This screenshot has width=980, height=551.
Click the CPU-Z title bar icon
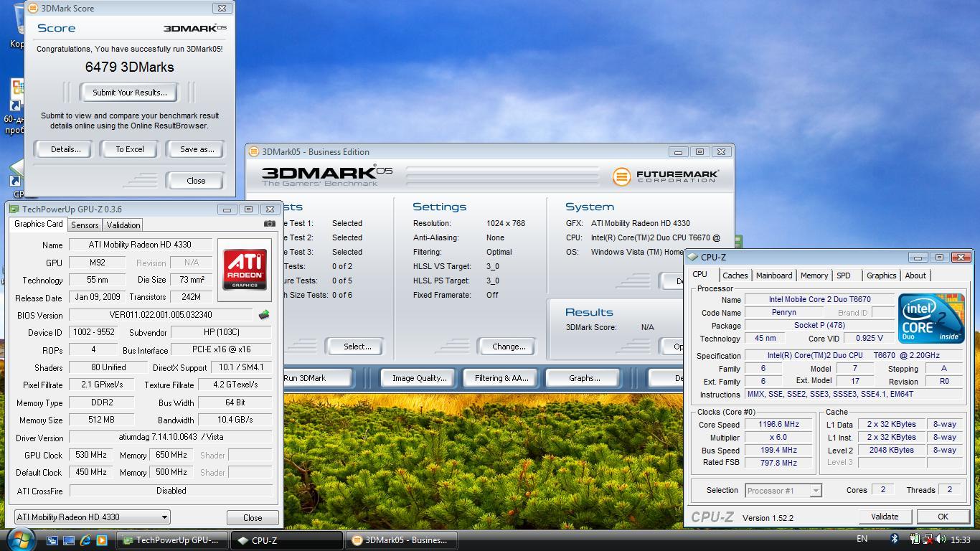(692, 257)
